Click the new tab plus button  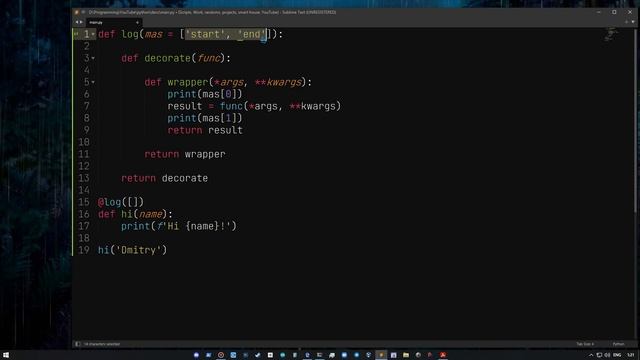627,22
